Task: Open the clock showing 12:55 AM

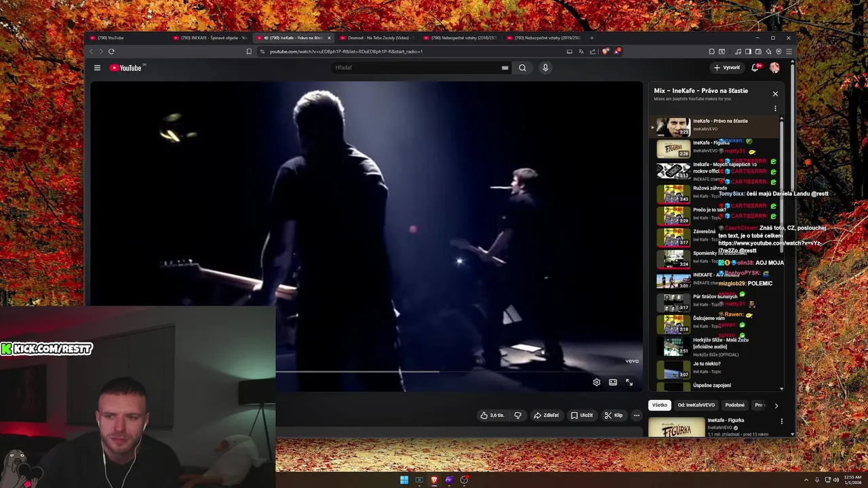Action: [852, 480]
